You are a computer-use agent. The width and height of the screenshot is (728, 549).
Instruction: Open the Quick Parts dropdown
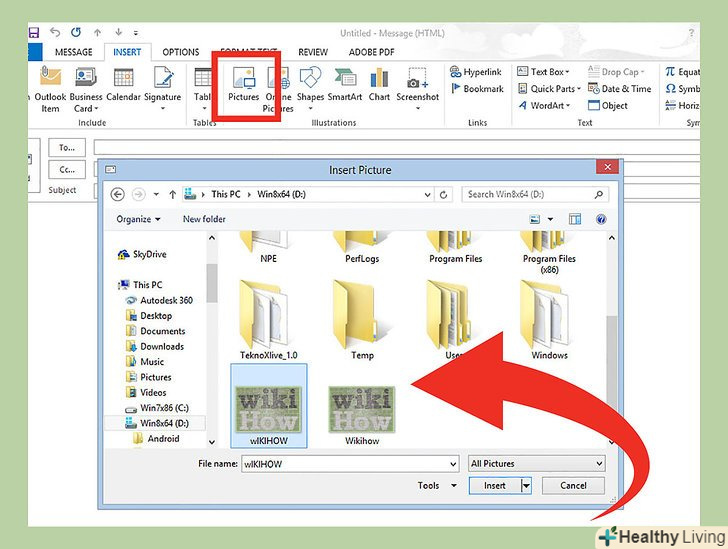(x=549, y=89)
